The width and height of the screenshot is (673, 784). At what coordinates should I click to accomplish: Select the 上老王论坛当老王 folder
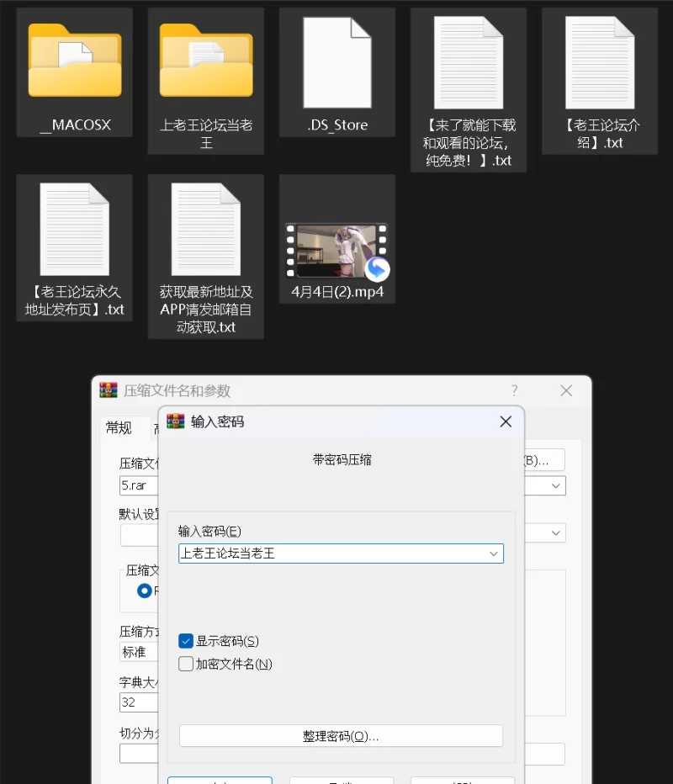pyautogui.click(x=206, y=61)
